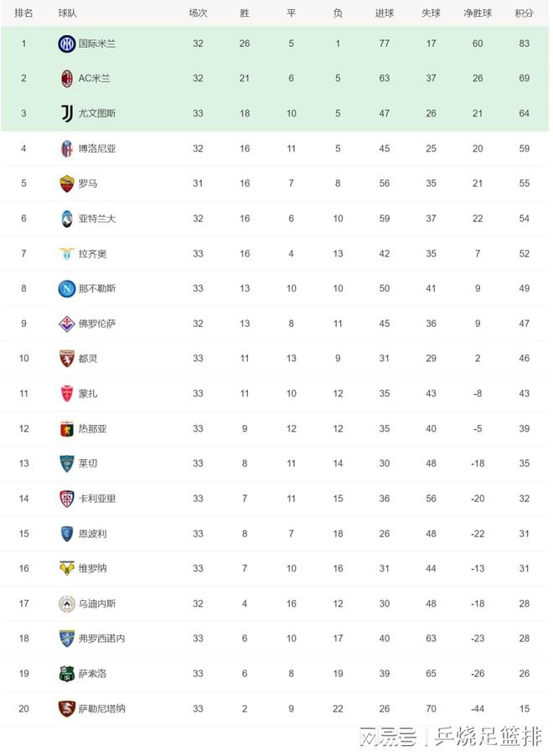Click the Inter Milan club crest
Image resolution: width=553 pixels, height=756 pixels.
pos(66,44)
